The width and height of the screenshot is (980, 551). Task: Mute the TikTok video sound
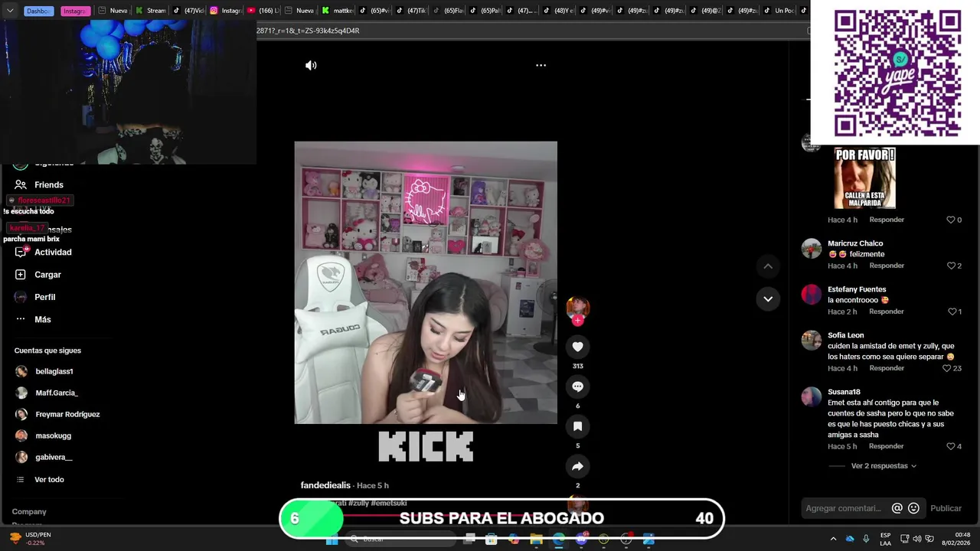click(311, 66)
